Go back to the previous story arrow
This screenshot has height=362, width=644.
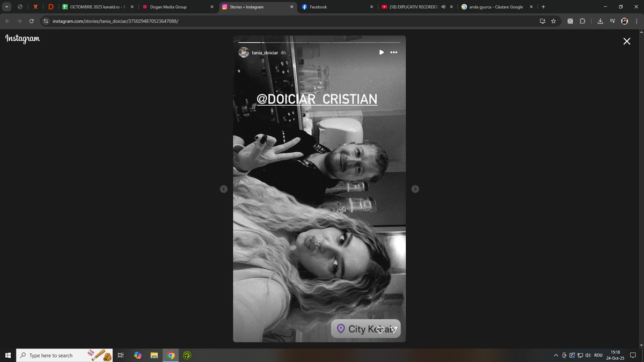[224, 189]
